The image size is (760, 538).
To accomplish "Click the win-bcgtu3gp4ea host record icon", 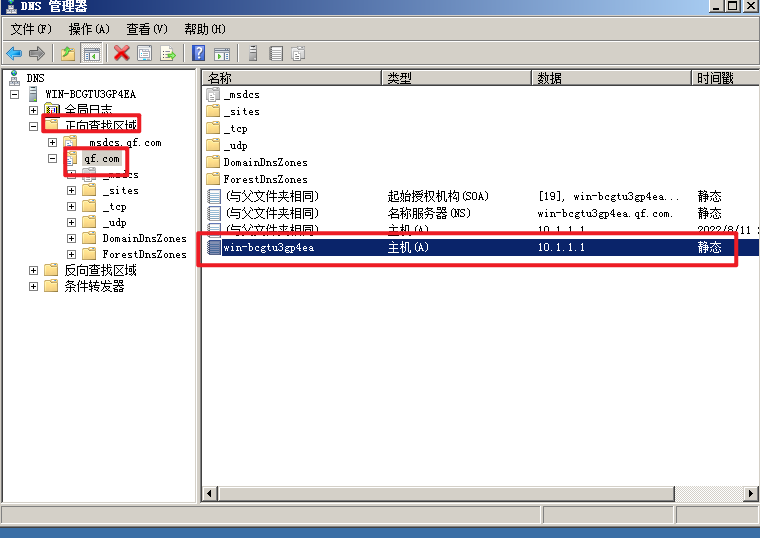I will click(214, 247).
